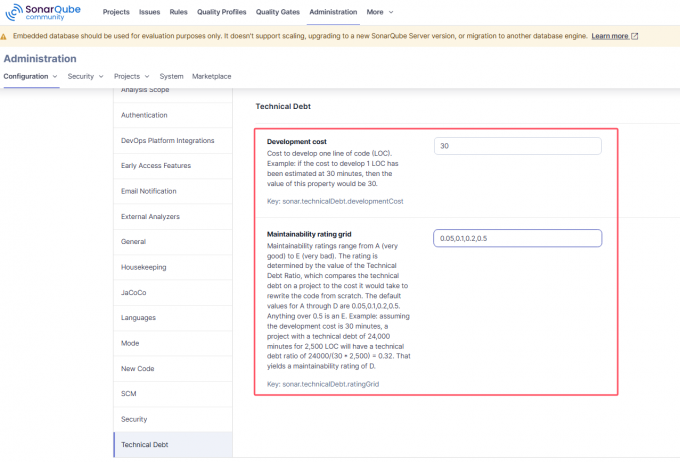Viewport: 680px width, 462px height.
Task: Go to Issues in the top navigation
Action: [150, 12]
